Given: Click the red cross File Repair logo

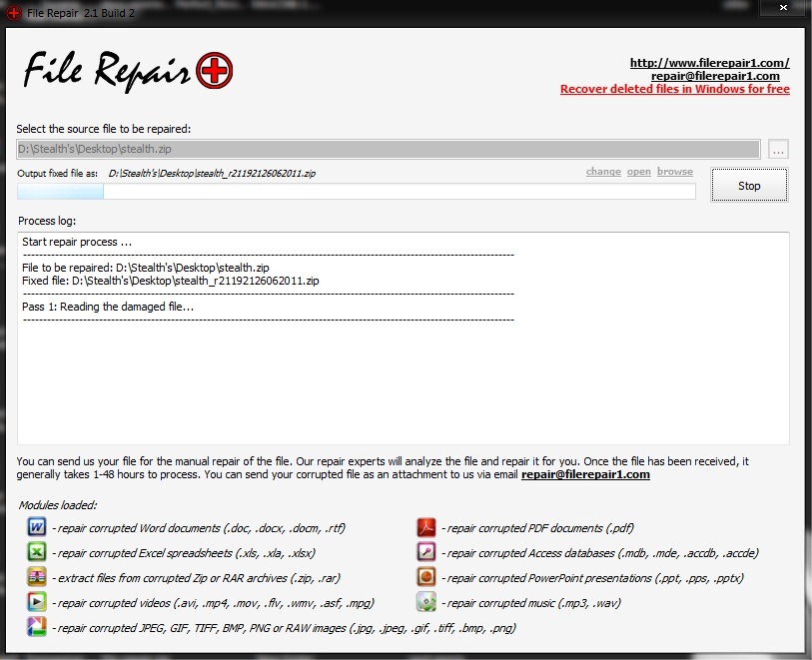Looking at the screenshot, I should (x=215, y=71).
